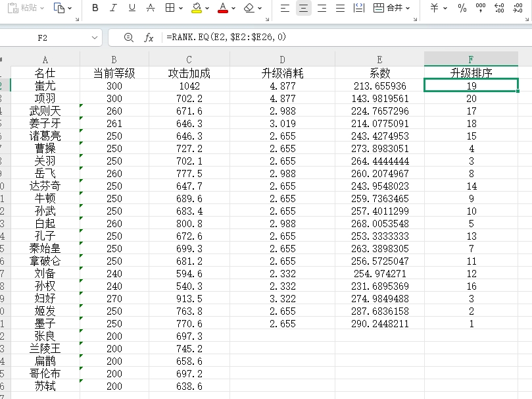
Task: Apply justify alignment
Action: 340,8
